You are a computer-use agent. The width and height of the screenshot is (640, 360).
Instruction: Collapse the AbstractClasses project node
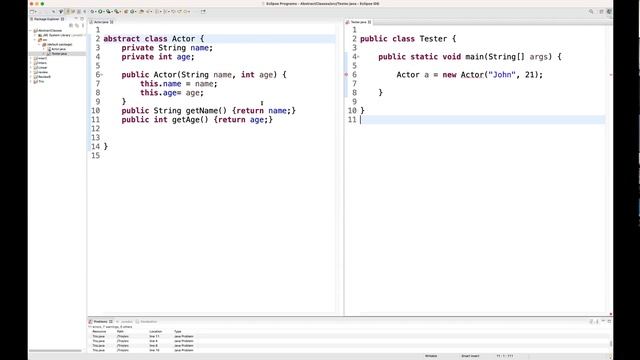tap(31, 31)
